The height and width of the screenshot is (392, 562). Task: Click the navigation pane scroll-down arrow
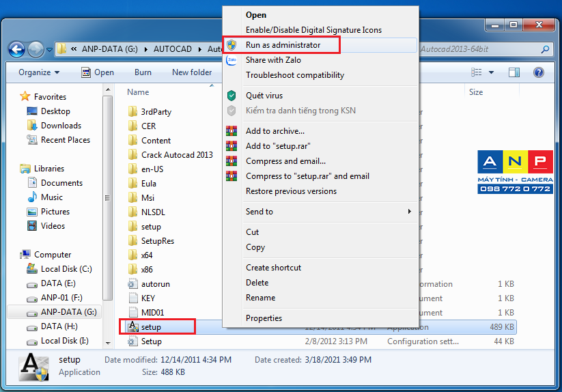[108, 343]
